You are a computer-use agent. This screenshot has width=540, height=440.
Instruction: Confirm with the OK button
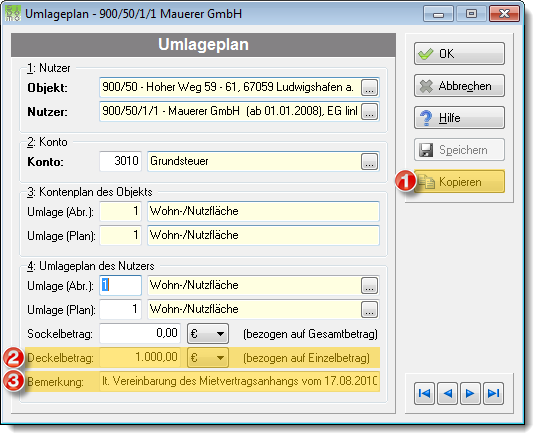click(x=459, y=54)
